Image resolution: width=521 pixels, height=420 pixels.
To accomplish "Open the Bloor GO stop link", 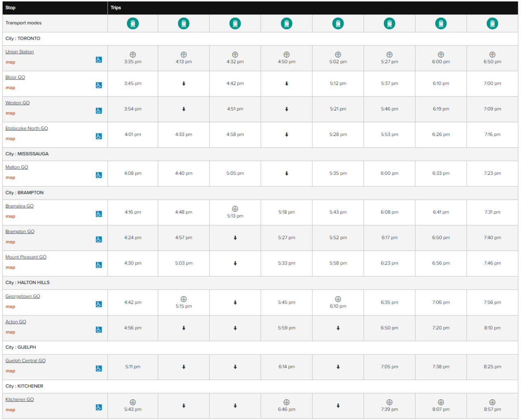I will (x=15, y=77).
